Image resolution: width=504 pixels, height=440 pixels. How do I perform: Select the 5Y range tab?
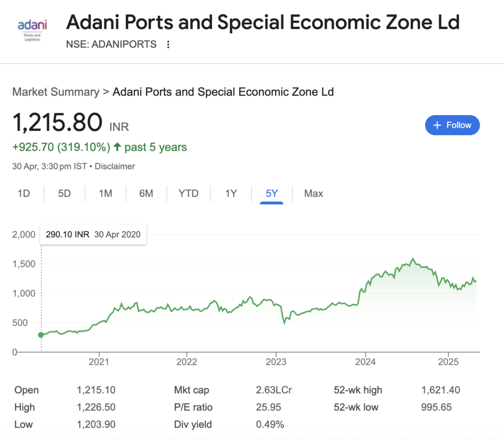pos(272,193)
